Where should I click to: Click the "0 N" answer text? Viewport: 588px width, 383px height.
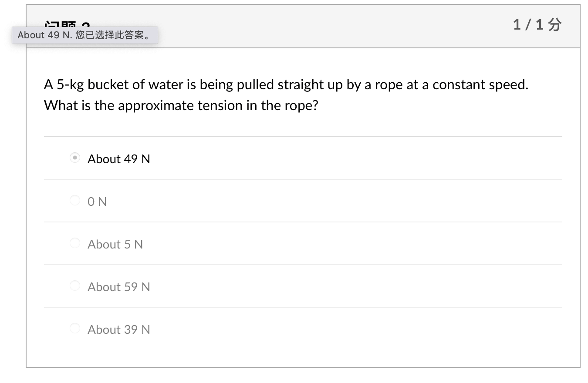click(97, 201)
